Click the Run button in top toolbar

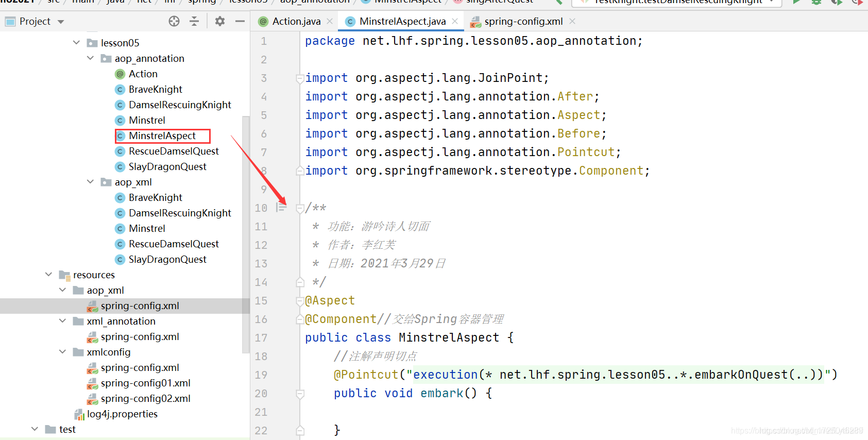click(x=796, y=2)
